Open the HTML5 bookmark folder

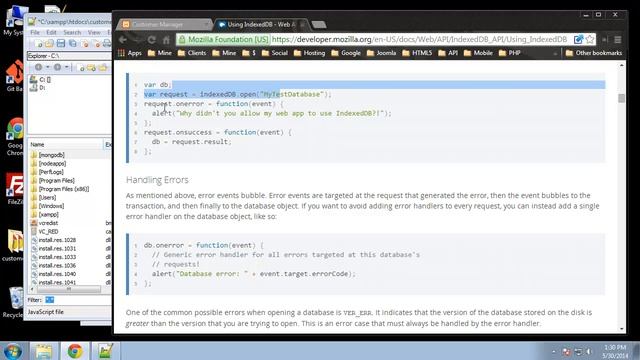click(x=417, y=53)
